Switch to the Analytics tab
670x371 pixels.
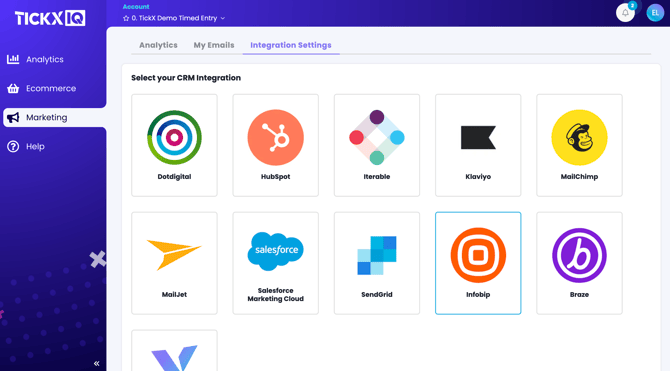pos(158,45)
